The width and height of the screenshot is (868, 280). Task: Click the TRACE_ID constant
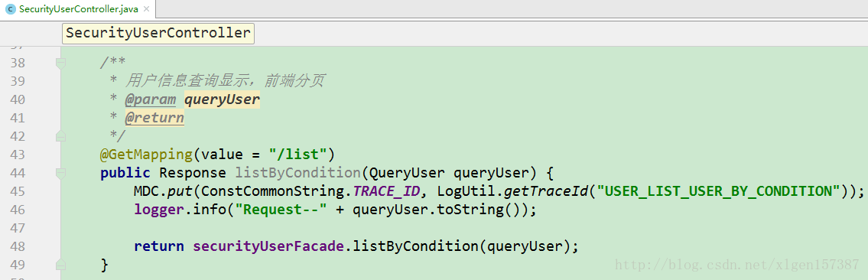coord(386,191)
